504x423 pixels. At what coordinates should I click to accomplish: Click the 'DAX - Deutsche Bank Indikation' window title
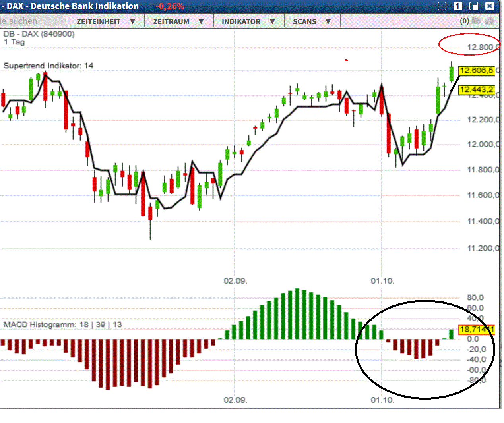tap(73, 6)
